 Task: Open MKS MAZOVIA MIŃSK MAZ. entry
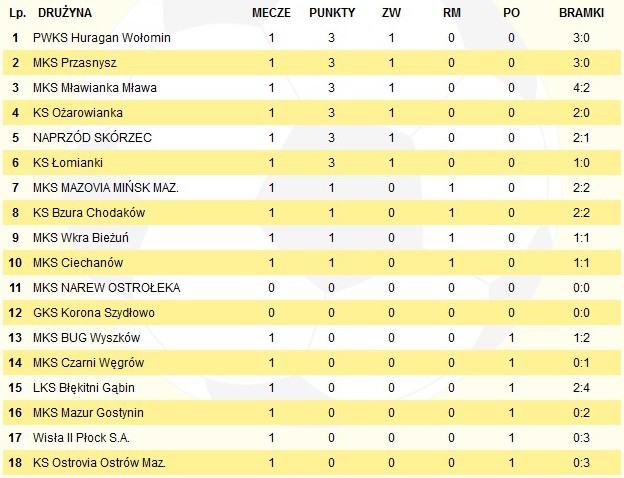click(106, 187)
